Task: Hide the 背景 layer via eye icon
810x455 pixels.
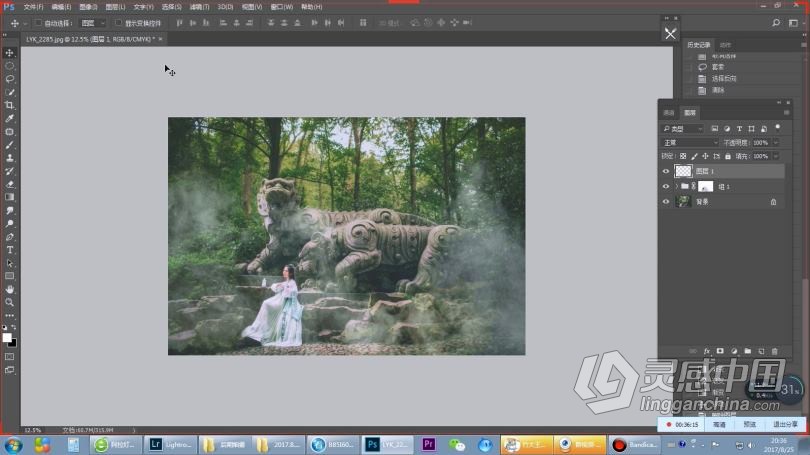Action: tap(666, 202)
